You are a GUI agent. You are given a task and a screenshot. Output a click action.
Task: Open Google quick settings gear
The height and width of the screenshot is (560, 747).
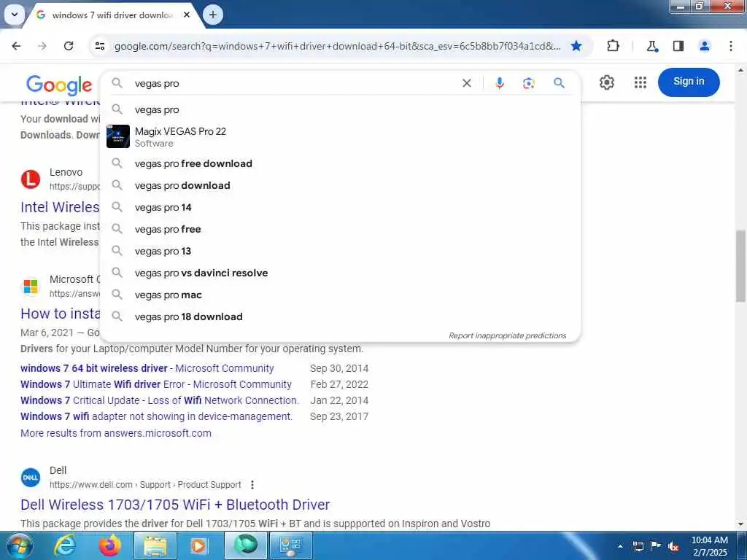(606, 82)
